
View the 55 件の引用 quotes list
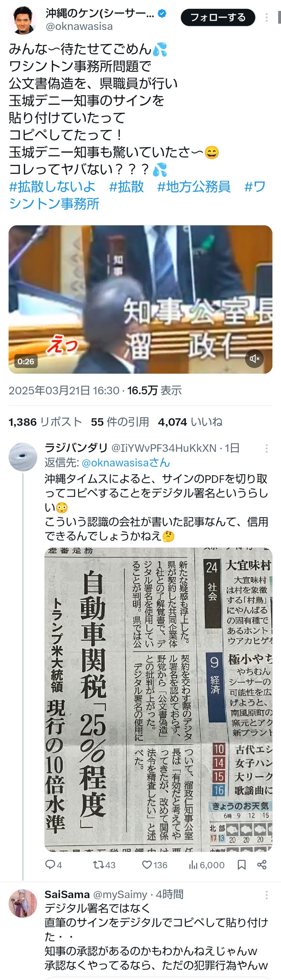pos(120,422)
